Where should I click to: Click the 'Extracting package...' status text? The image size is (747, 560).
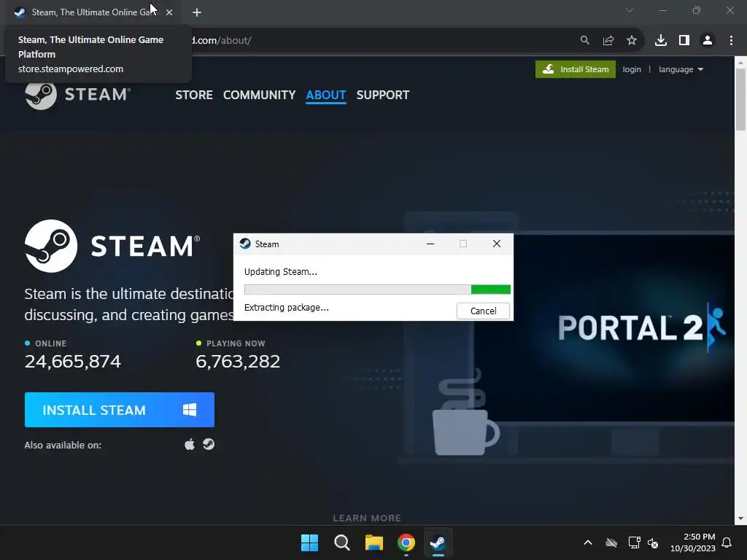(x=286, y=308)
